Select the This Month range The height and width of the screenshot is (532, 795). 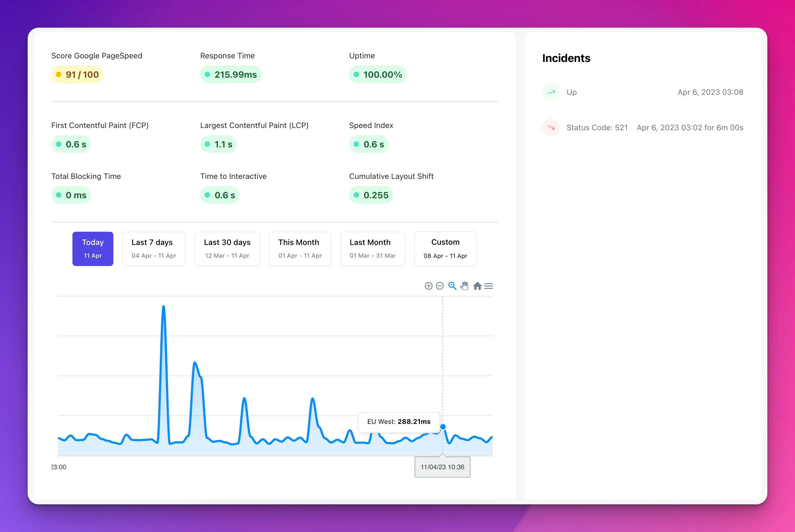click(300, 249)
